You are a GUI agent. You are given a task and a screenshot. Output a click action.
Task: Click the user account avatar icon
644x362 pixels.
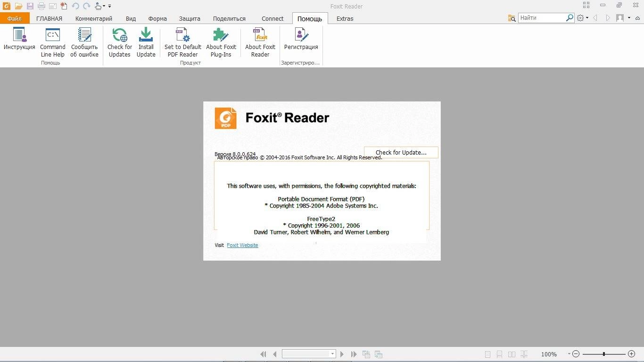point(620,18)
